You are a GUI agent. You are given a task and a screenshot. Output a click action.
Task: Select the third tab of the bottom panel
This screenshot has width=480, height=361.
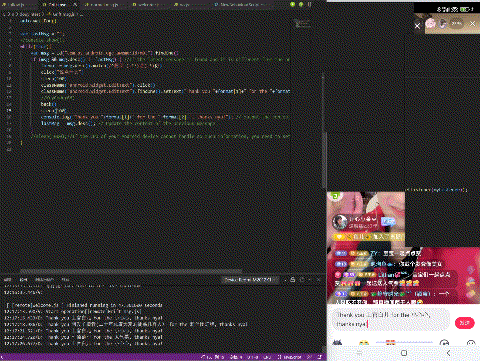(44, 279)
